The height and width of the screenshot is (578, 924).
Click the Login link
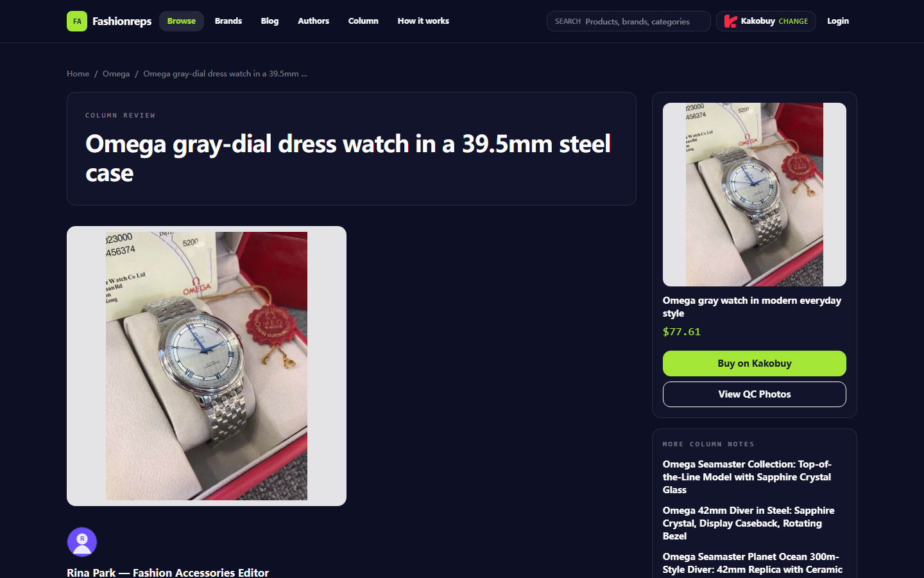click(838, 21)
